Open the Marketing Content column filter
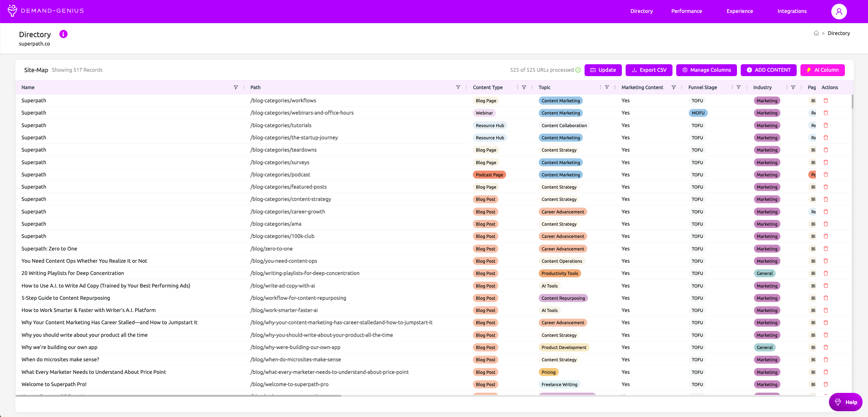868x417 pixels. pos(674,87)
